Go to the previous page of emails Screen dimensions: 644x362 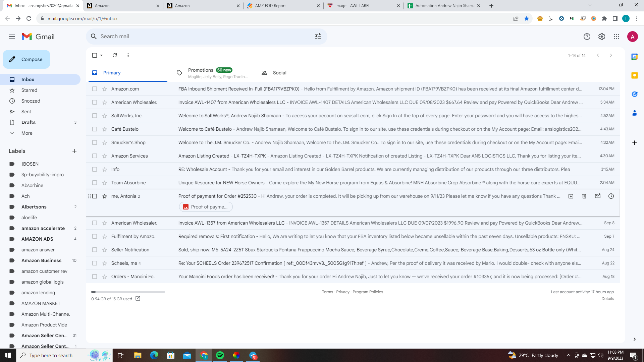pyautogui.click(x=598, y=55)
